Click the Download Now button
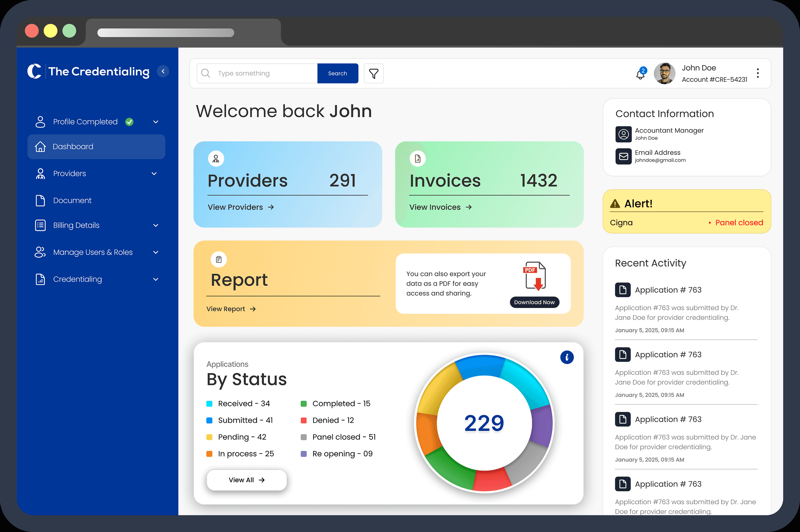 click(534, 302)
